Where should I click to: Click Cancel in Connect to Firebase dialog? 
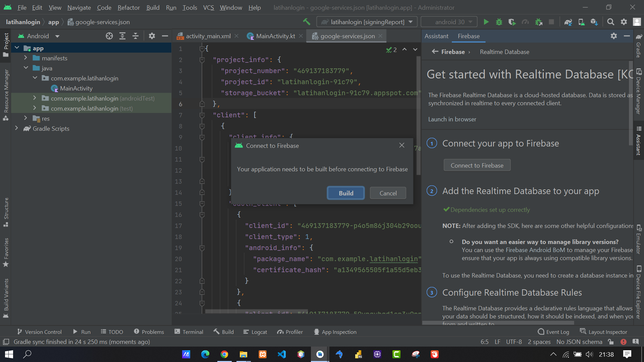pos(388,193)
